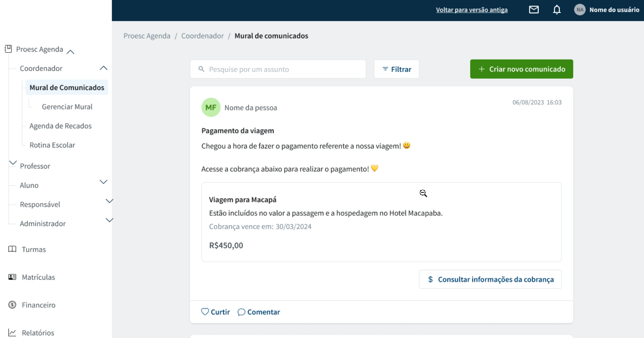Screen dimensions: 644x338
Task: Click the notifications bell icon
Action: click(x=557, y=10)
